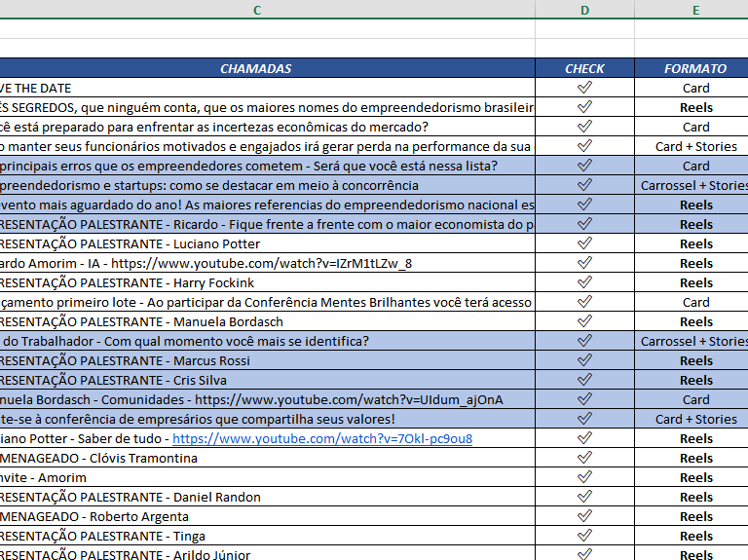Viewport: 748px width, 560px height.
Task: Click the checkmark in the incertezas econômicas row
Action: coord(584,127)
